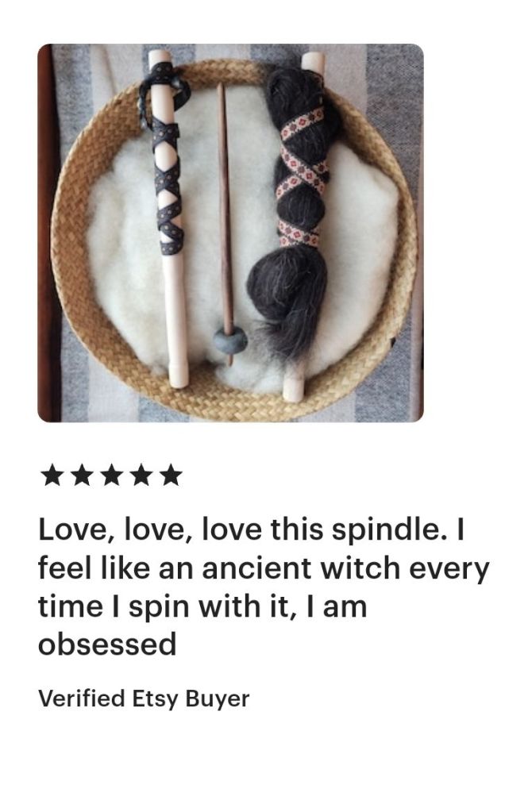The image size is (528, 812).
Task: Click the second rating star
Action: [81, 475]
